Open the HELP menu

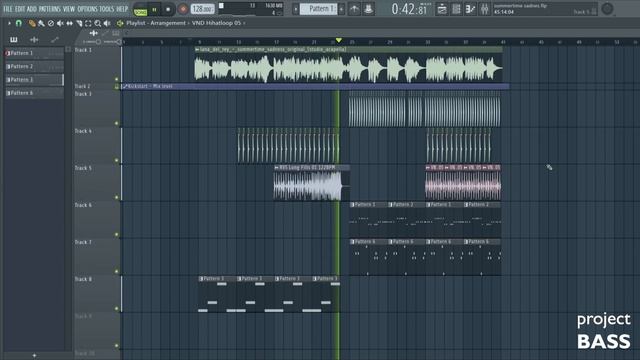click(x=122, y=9)
